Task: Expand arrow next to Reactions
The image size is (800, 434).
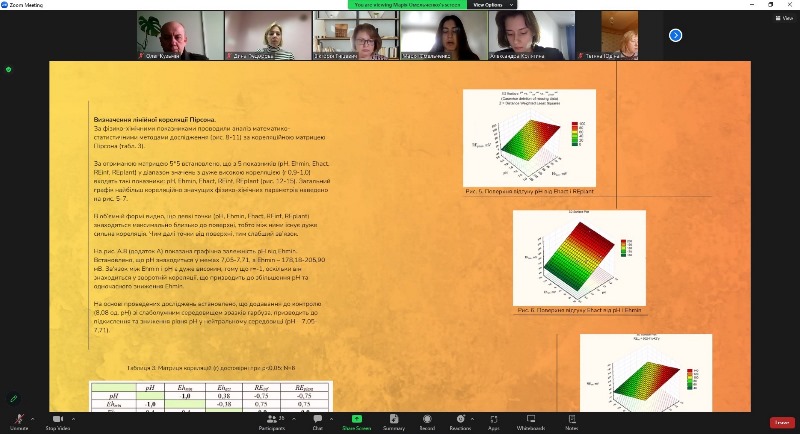Action: 472,419
